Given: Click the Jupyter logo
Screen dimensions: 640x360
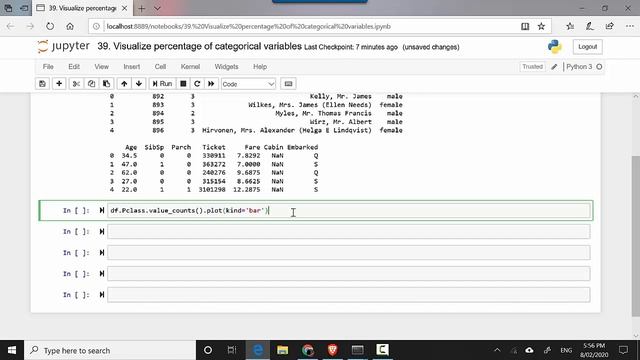Looking at the screenshot, I should tap(64, 46).
